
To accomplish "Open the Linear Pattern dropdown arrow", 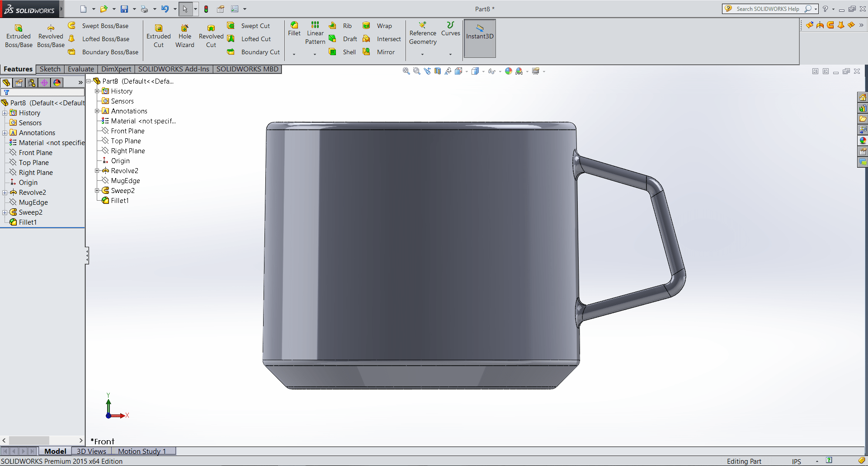I will (315, 54).
